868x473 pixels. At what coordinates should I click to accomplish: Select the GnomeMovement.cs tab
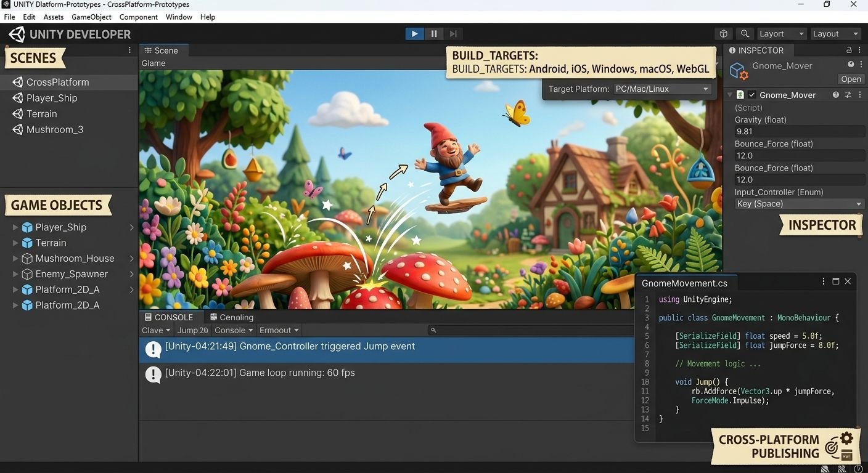684,283
